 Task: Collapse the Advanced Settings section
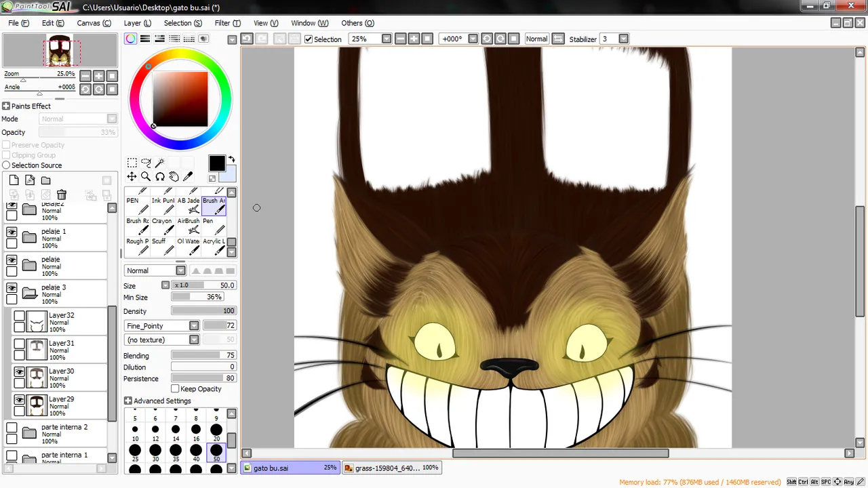point(128,401)
